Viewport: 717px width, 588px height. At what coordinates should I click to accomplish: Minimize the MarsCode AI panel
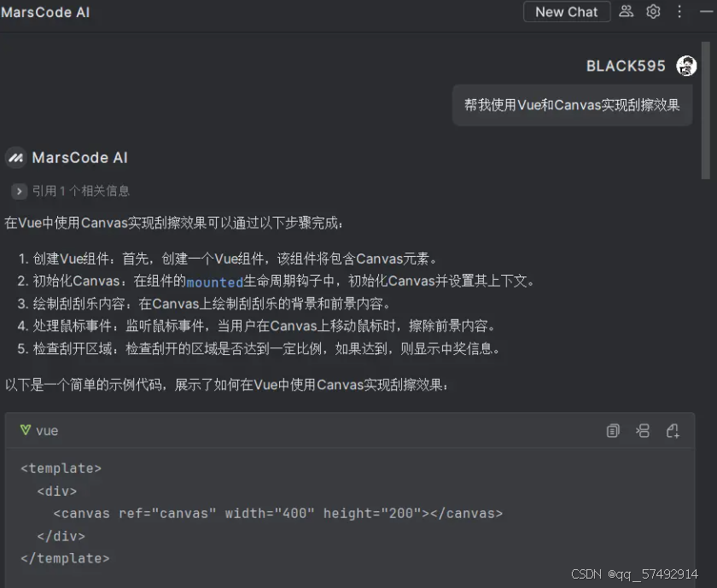pos(707,11)
